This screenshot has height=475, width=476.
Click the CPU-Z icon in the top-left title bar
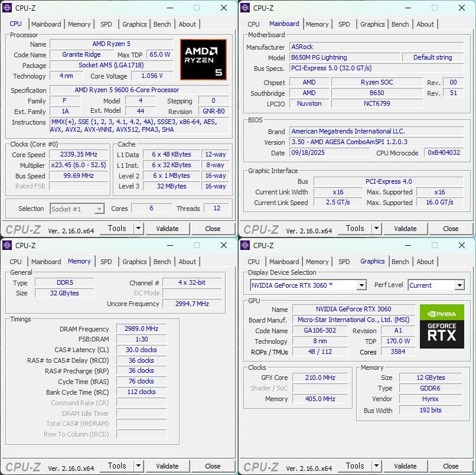pos(6,8)
